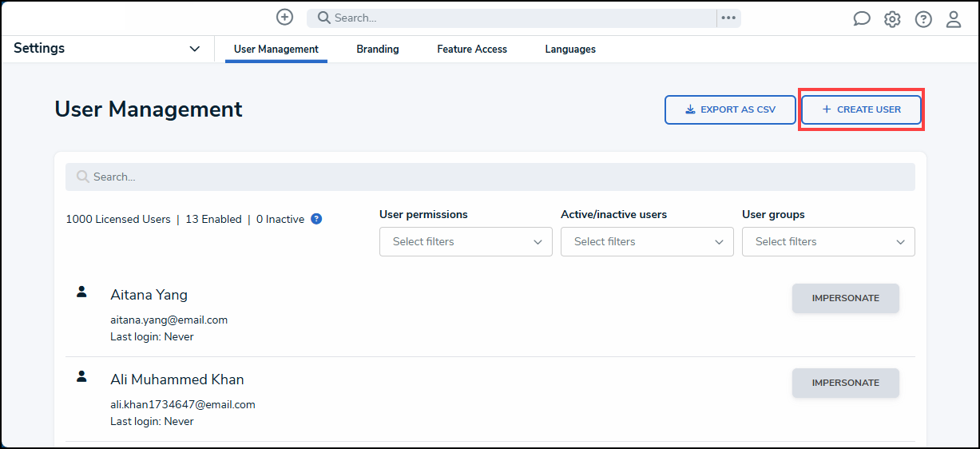Click the person icon beside Ali Muhammed Khan
980x449 pixels.
81,376
